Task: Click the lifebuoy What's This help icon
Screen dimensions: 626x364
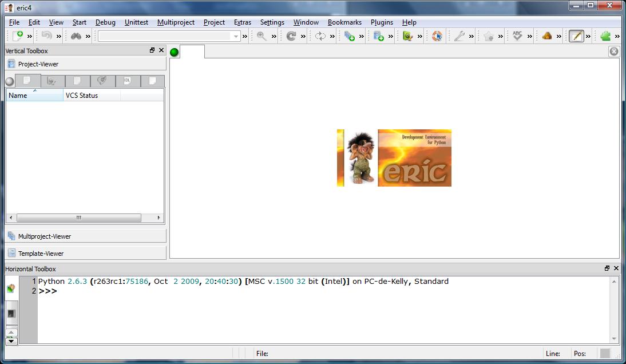Action: coord(437,36)
